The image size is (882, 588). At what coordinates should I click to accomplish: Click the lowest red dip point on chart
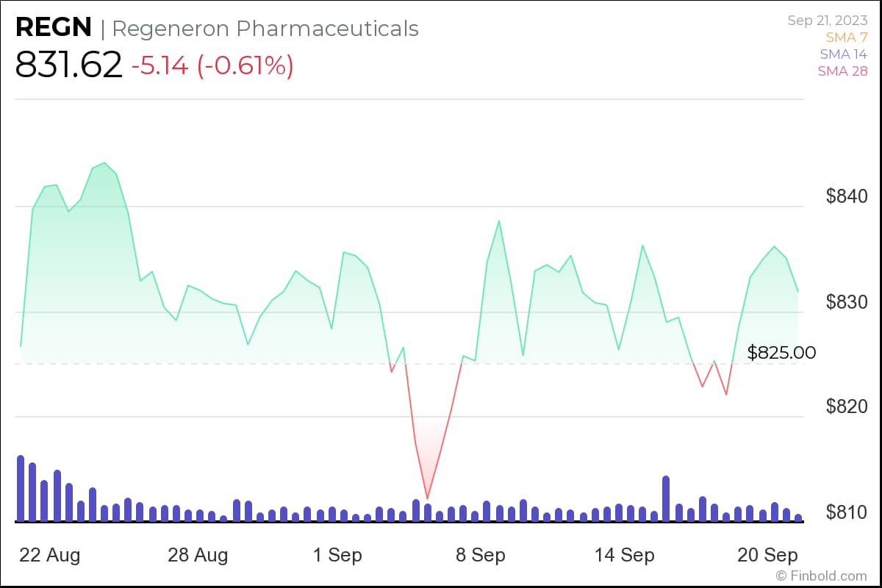click(427, 498)
